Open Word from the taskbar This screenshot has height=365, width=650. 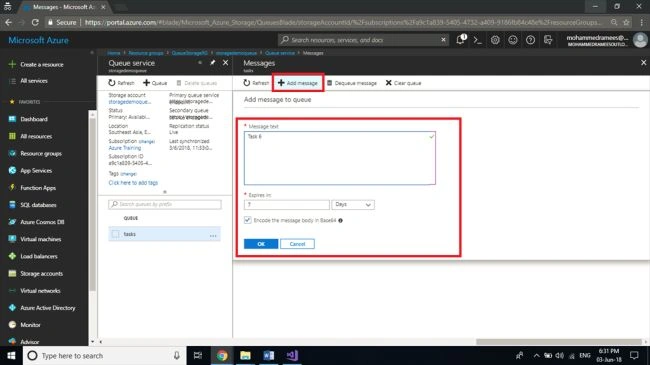point(269,355)
